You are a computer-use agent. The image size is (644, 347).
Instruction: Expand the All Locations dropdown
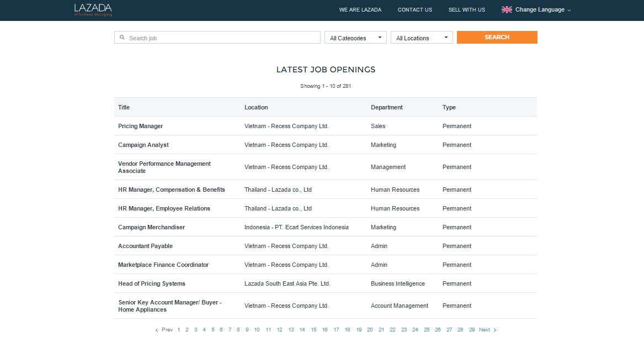coord(422,38)
